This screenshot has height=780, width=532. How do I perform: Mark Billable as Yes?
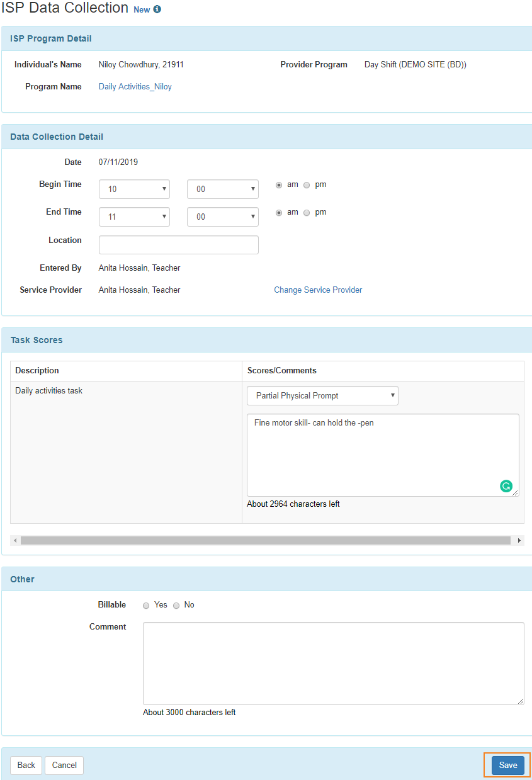146,605
